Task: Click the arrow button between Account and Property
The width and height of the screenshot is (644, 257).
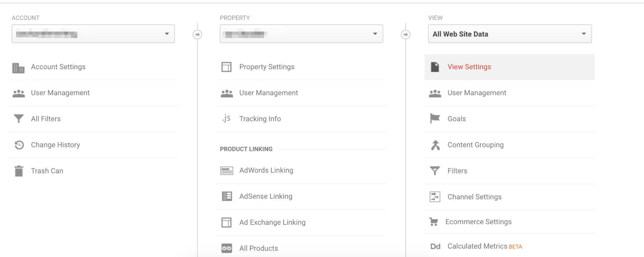Action: [197, 34]
